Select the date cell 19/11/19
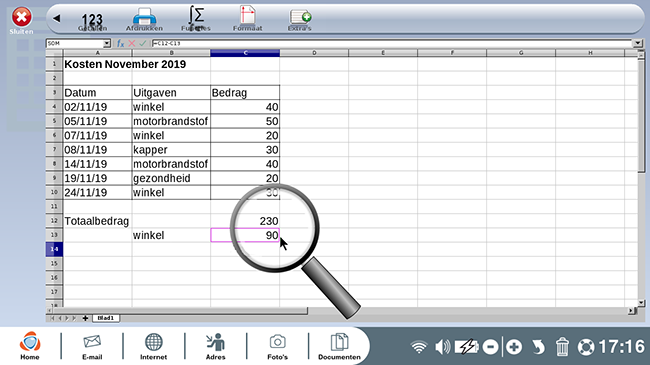 point(97,178)
